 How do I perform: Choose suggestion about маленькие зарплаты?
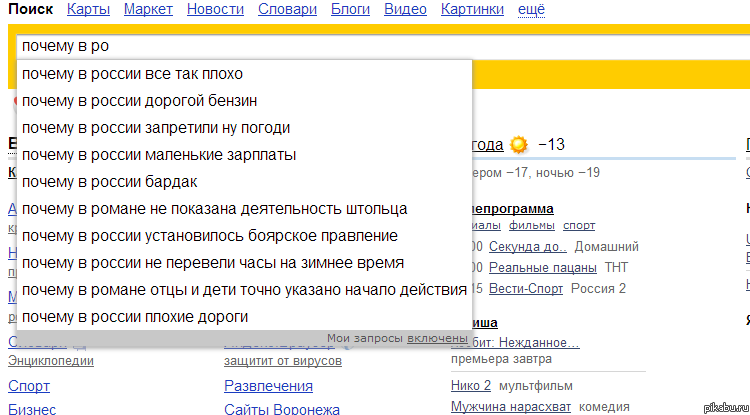[x=159, y=155]
